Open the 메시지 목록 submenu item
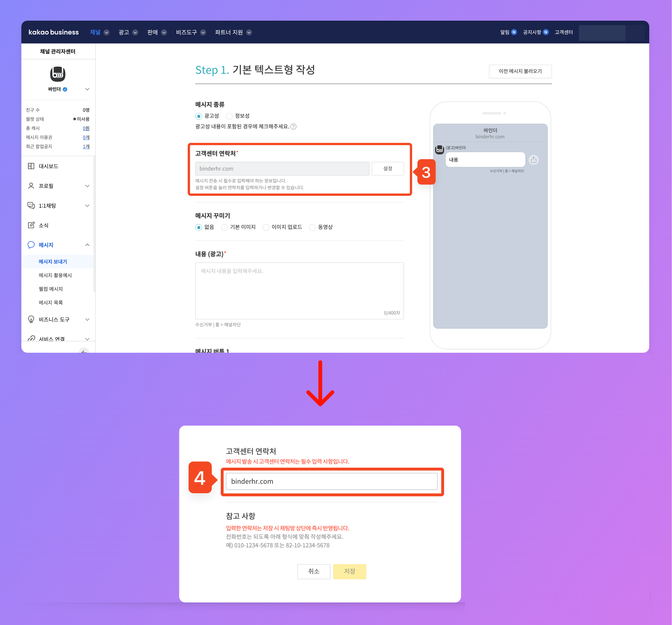The image size is (672, 625). 51,302
